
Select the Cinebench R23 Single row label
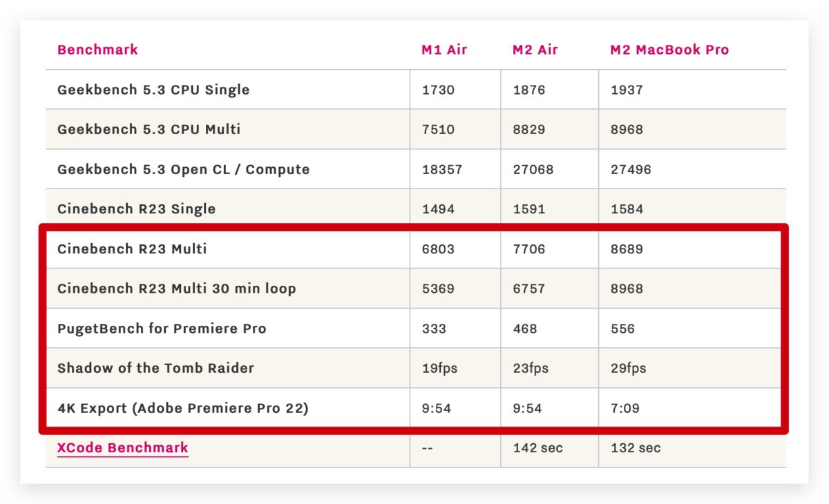pos(136,209)
